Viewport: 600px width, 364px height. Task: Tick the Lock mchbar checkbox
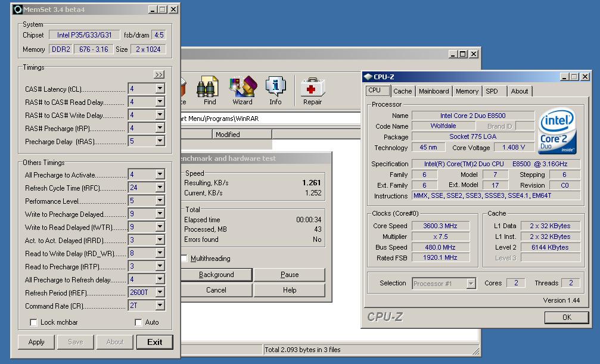(x=33, y=322)
